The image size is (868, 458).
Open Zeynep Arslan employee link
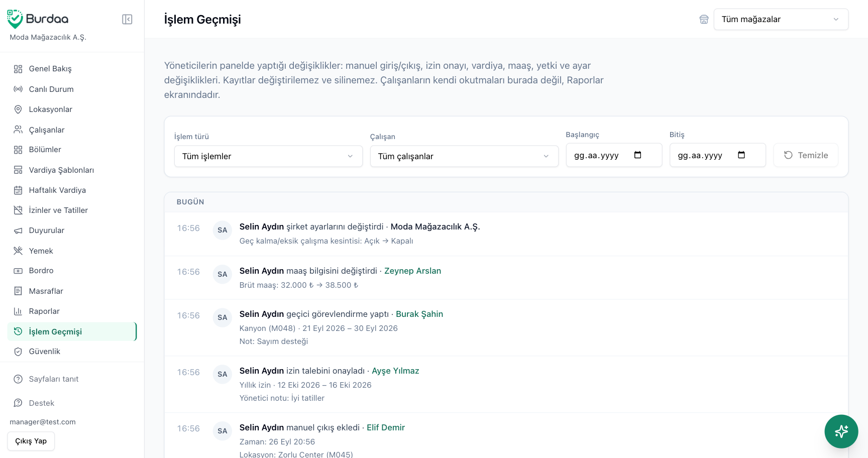(x=412, y=271)
